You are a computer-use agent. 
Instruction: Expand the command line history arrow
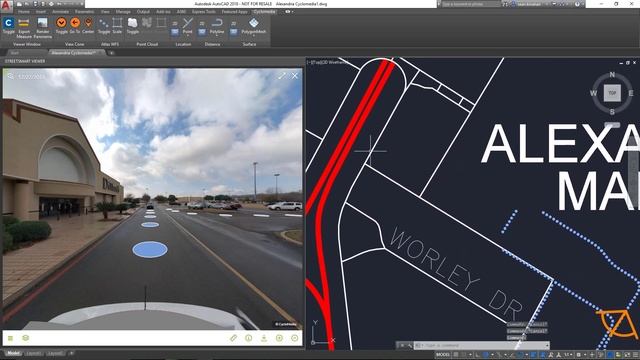[547, 345]
